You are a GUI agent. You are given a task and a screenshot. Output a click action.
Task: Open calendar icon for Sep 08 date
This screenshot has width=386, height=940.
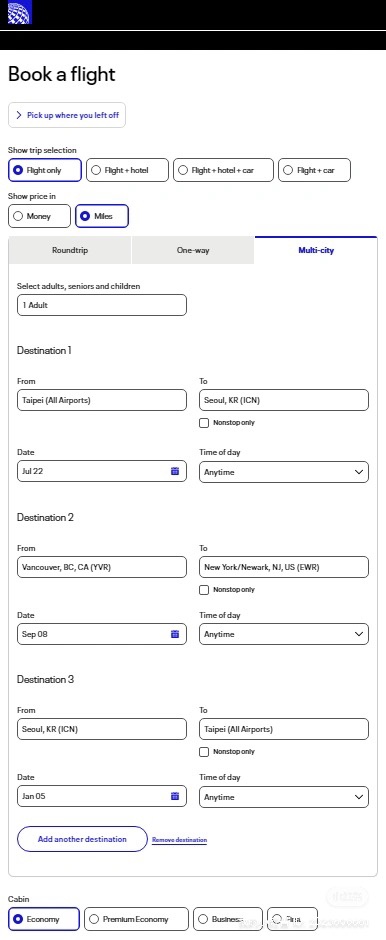point(175,634)
